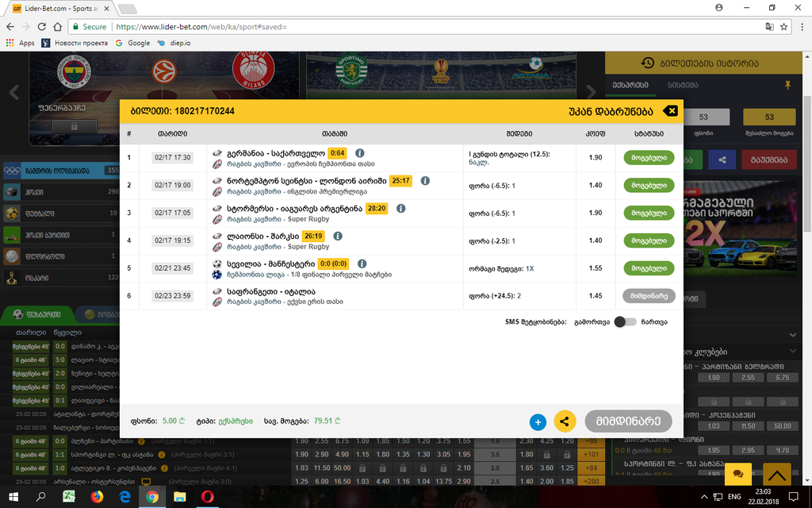Image resolution: width=812 pixels, height=508 pixels.
Task: Click the page vertical scrollbar
Action: (x=806, y=164)
